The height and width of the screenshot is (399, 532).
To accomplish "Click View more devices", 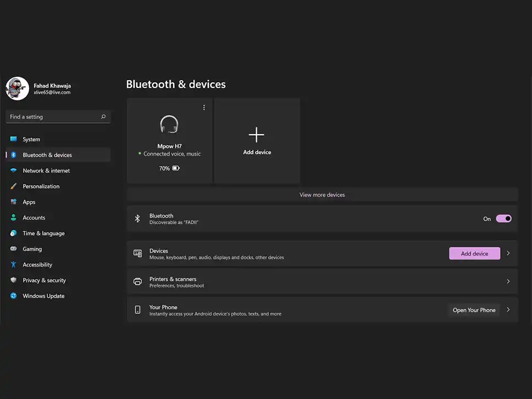I will pos(322,195).
